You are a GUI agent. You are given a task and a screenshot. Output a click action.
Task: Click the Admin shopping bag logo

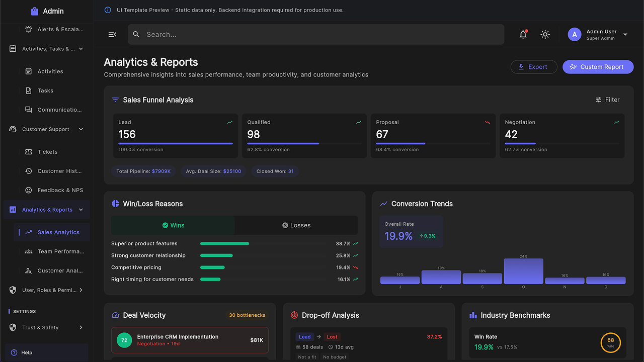coord(35,11)
